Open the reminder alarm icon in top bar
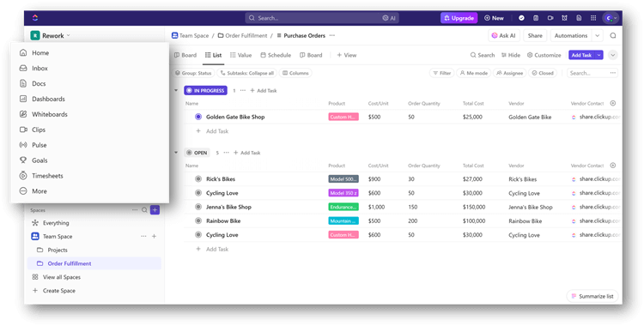Image resolution: width=644 pixels, height=326 pixels. click(564, 18)
